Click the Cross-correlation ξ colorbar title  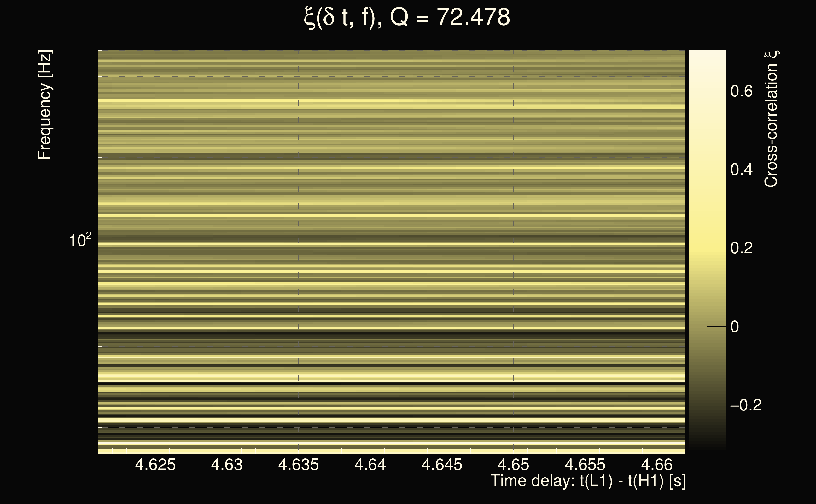(771, 119)
